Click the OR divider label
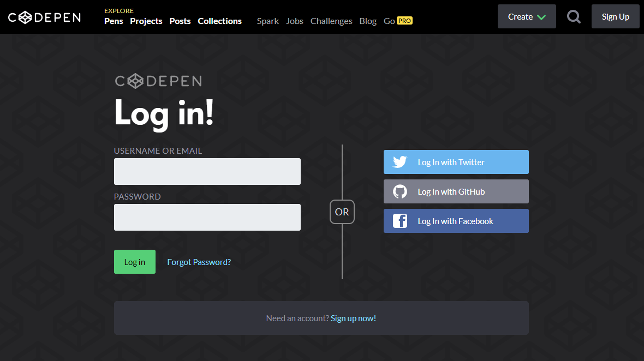The image size is (644, 361). (342, 212)
